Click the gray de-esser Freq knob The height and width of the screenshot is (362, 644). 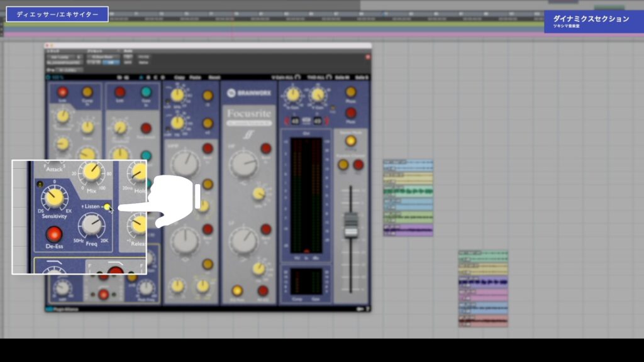pos(92,226)
